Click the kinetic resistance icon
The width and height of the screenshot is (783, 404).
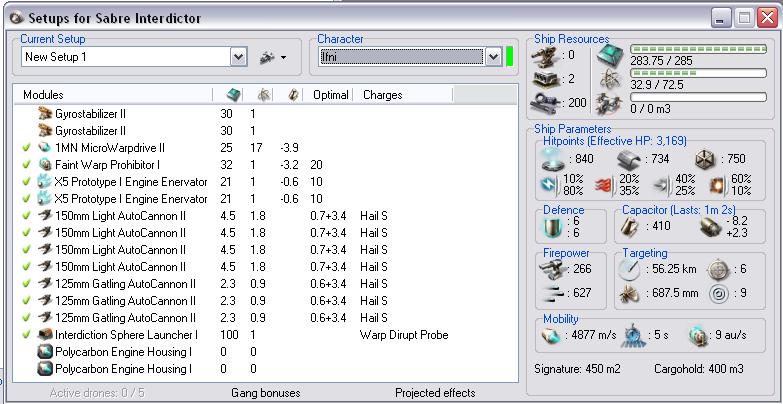click(661, 185)
